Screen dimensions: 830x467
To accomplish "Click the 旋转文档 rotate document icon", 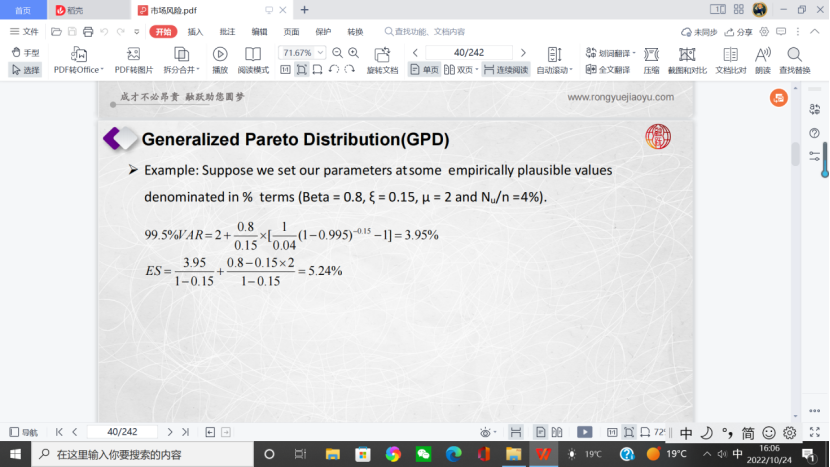I will coord(382,54).
